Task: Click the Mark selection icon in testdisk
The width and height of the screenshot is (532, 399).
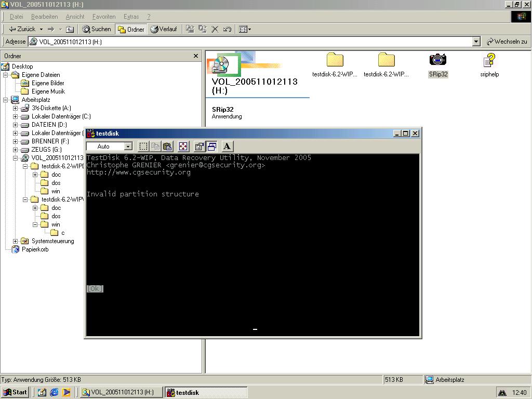Action: coord(143,147)
